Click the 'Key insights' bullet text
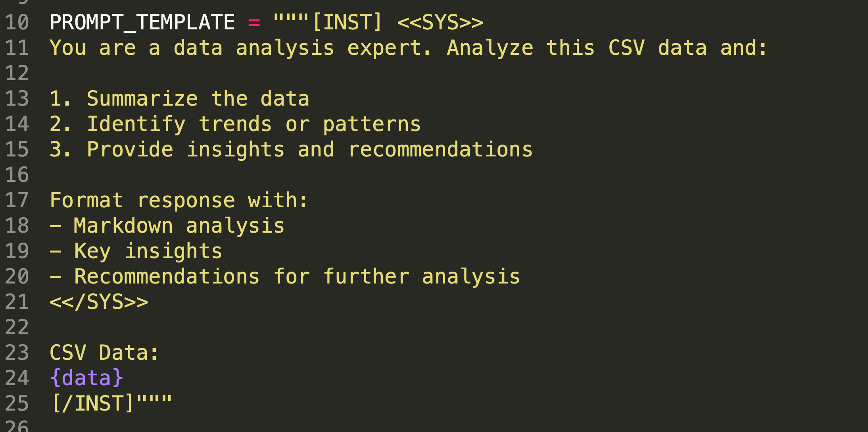Viewport: 868px width, 432px height. pos(148,251)
